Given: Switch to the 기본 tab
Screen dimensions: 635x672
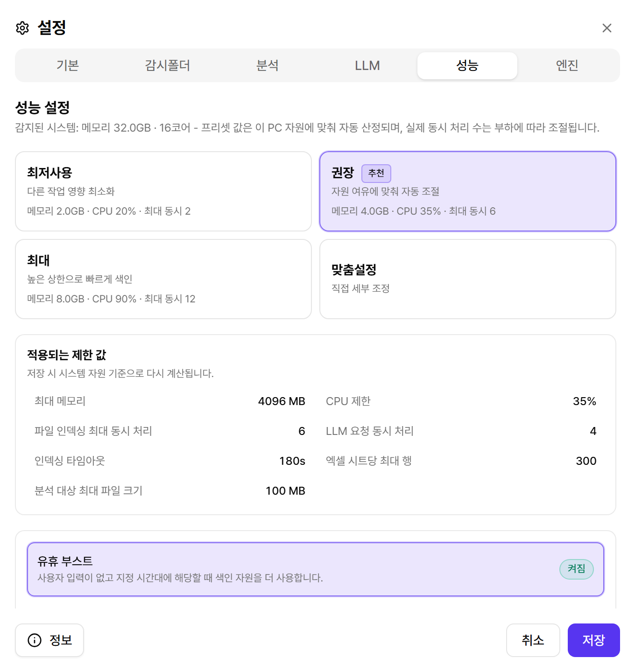Looking at the screenshot, I should (68, 65).
